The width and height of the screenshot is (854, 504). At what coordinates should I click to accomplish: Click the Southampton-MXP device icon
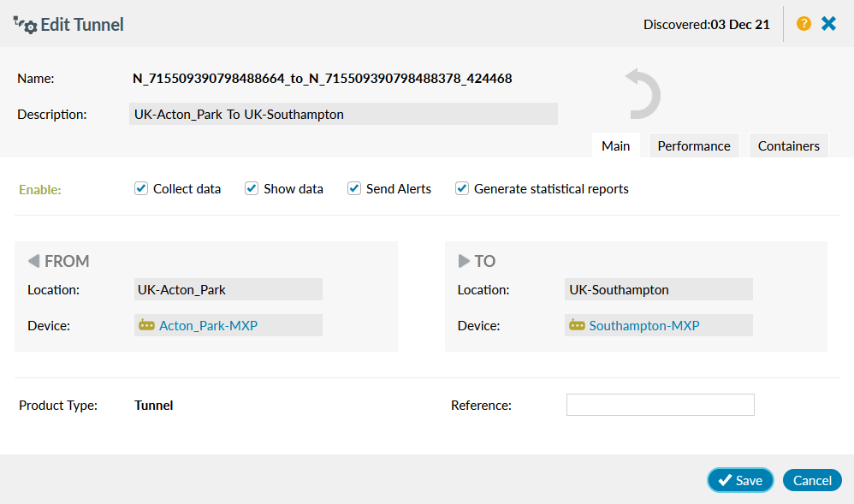(x=577, y=326)
